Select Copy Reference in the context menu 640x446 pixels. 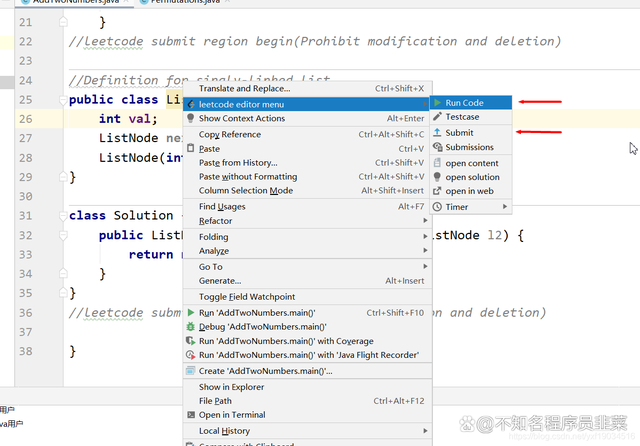pos(307,134)
